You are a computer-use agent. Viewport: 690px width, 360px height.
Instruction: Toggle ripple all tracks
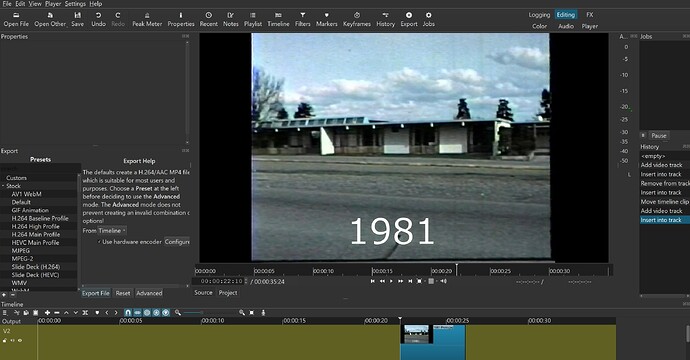pos(156,313)
